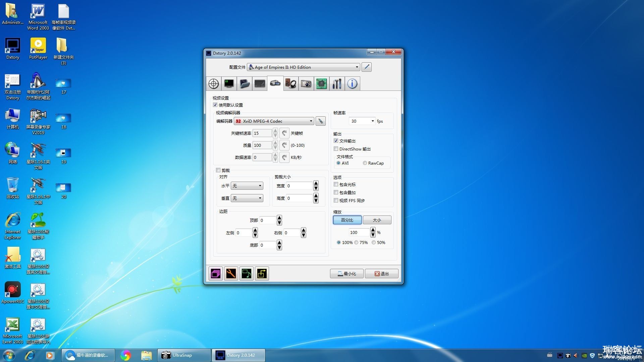
Task: Enable 包含叠加 checkbox
Action: coord(336,192)
